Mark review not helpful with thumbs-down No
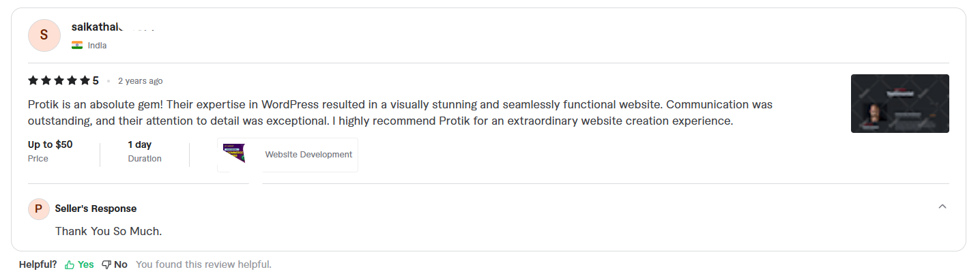Image resolution: width=980 pixels, height=276 pixels. pos(115,264)
